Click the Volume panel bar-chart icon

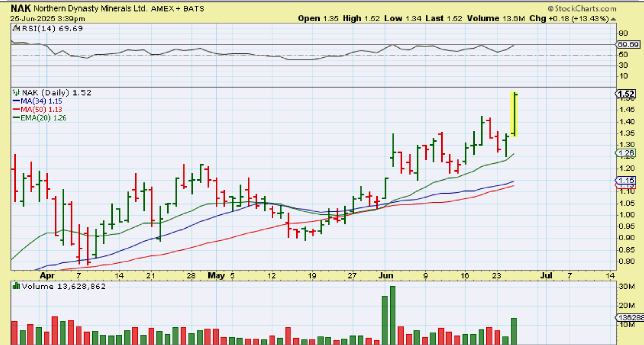point(16,286)
